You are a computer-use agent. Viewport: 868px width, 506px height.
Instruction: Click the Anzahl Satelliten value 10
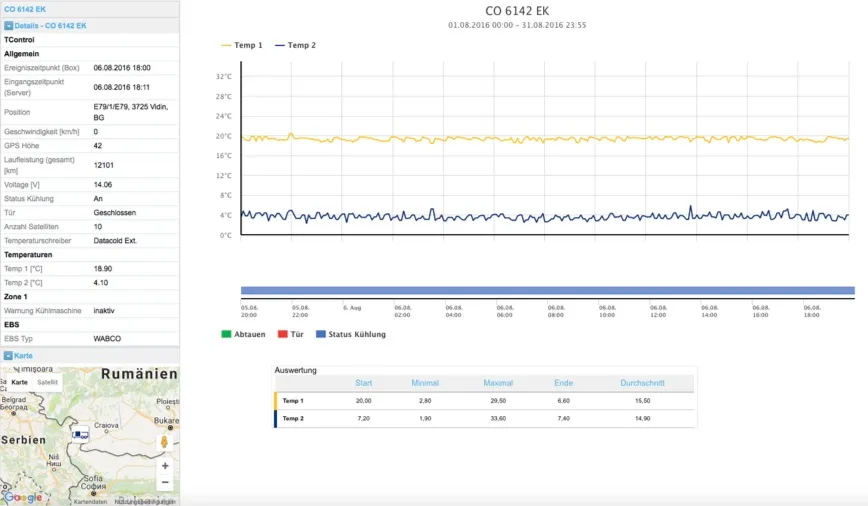pos(97,227)
